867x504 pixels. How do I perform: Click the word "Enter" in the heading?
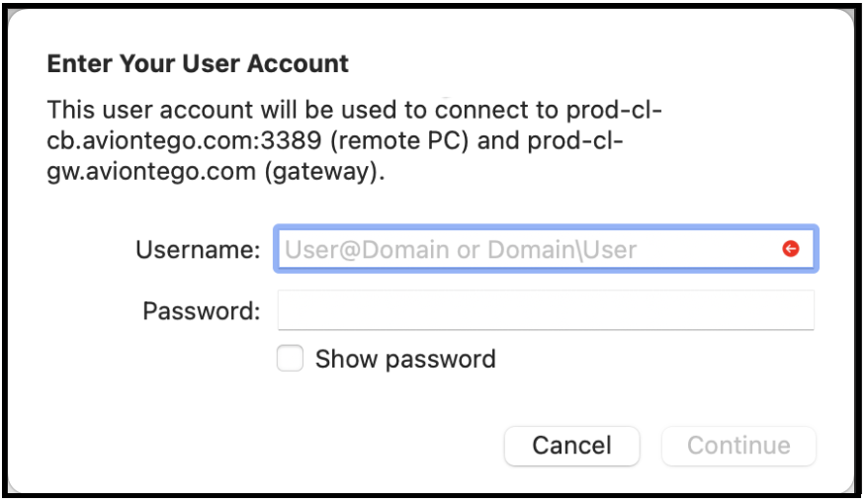point(78,65)
